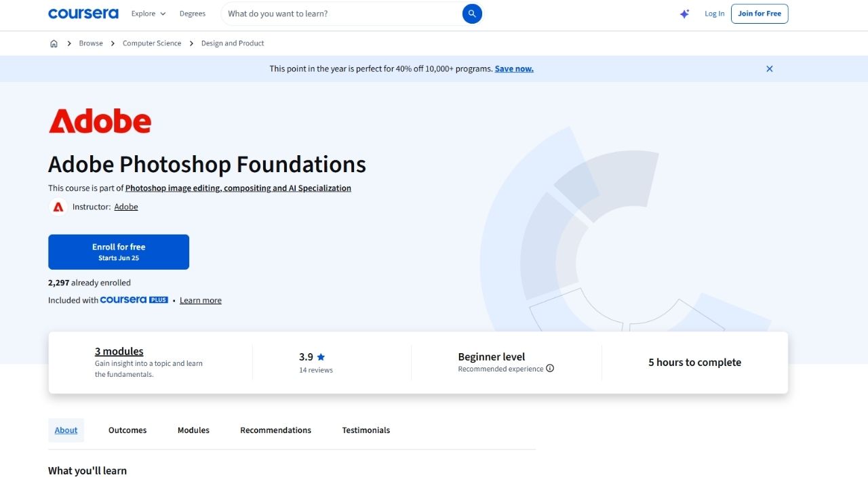Go to home via breadcrumb house icon
The height and width of the screenshot is (488, 868).
(x=54, y=43)
